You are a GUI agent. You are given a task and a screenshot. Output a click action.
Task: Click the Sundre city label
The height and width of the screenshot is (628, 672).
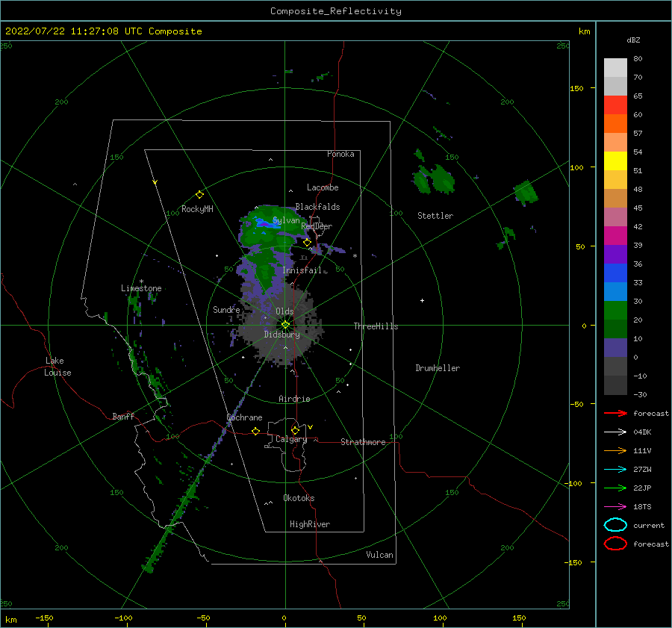pyautogui.click(x=226, y=309)
